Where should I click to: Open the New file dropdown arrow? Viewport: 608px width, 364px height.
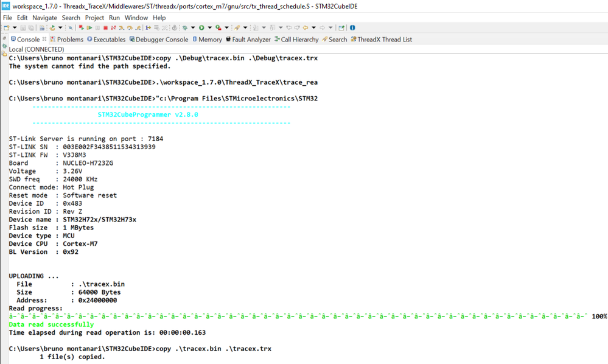point(15,28)
